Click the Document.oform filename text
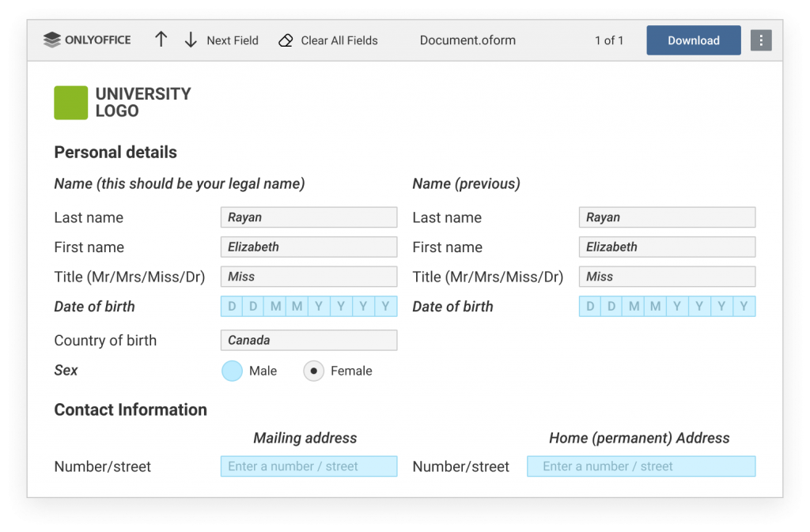The width and height of the screenshot is (810, 532). point(467,40)
